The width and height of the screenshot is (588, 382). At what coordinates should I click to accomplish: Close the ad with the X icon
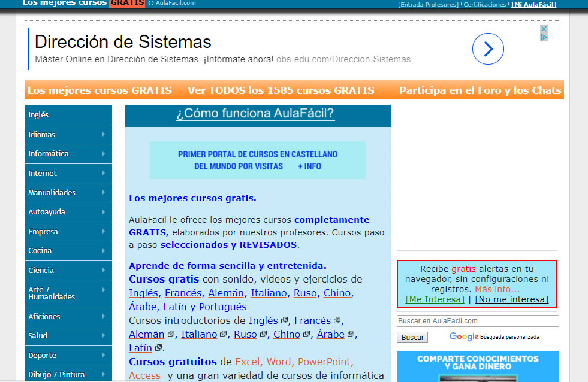coord(544,29)
